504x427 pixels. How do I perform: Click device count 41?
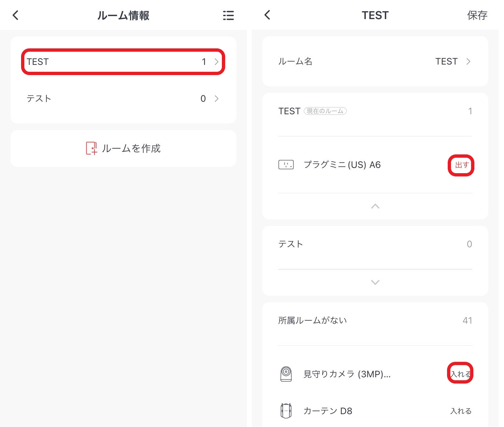[x=467, y=320]
